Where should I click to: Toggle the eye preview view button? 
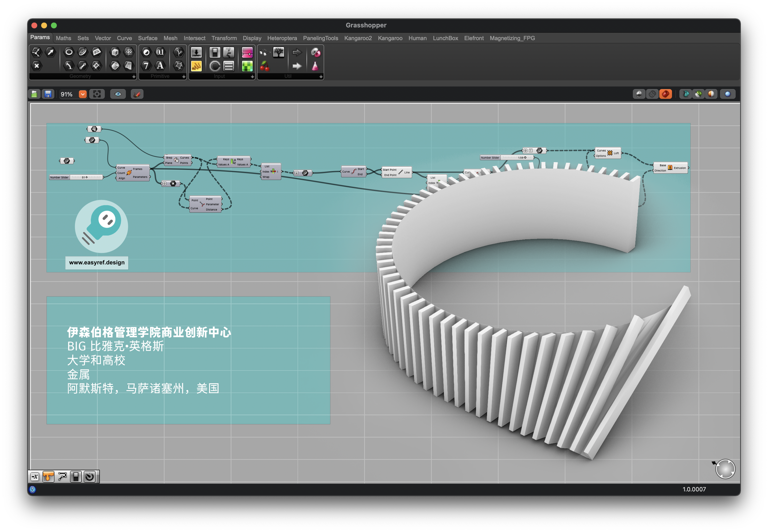[x=118, y=94]
